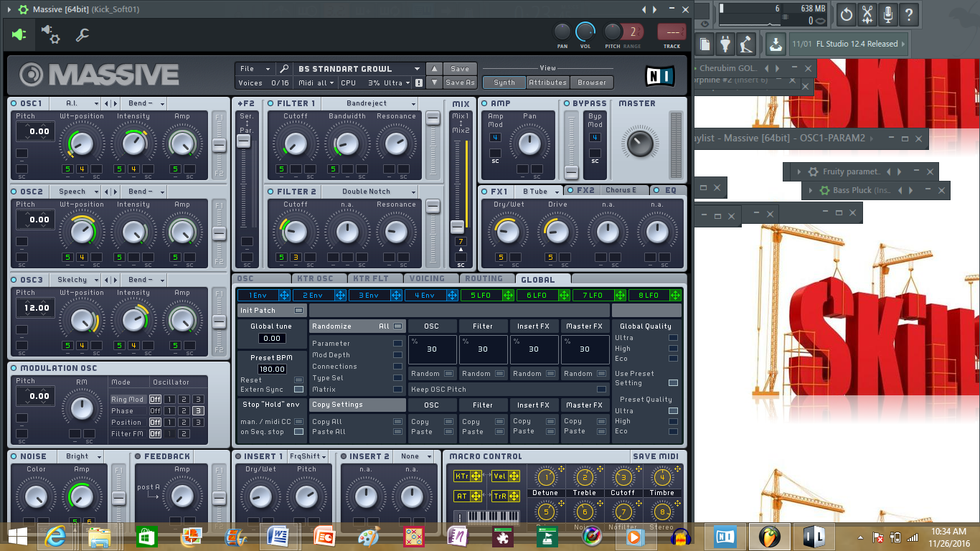The image size is (980, 551).
Task: Click the green plugin editor icon
Action: 19,34
